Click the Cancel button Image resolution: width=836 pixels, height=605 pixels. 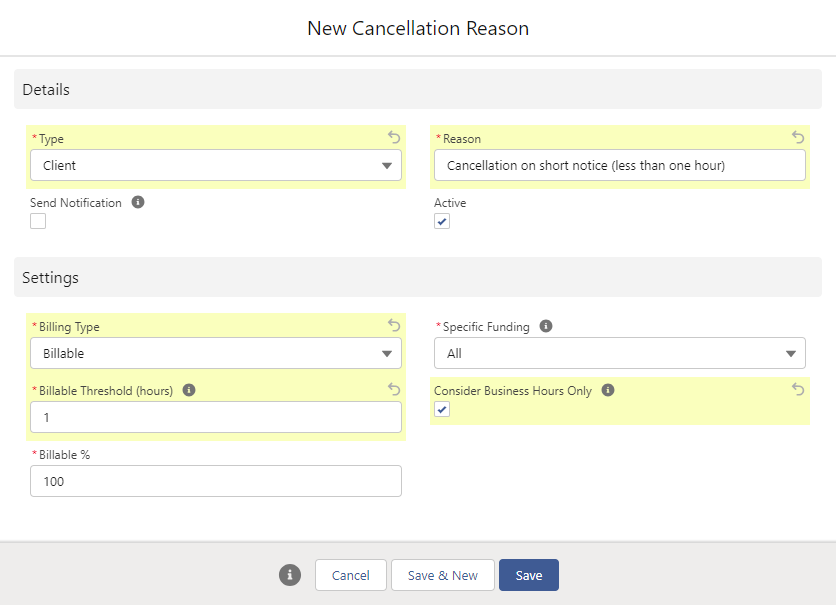click(x=350, y=575)
